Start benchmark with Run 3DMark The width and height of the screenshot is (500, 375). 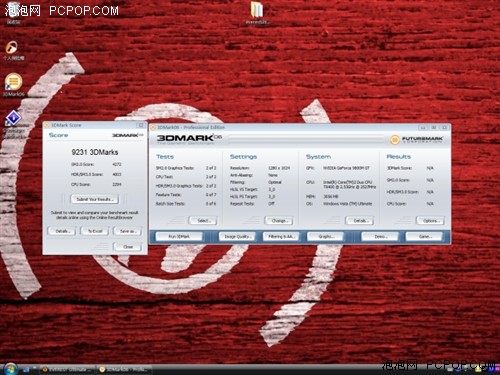pos(179,236)
